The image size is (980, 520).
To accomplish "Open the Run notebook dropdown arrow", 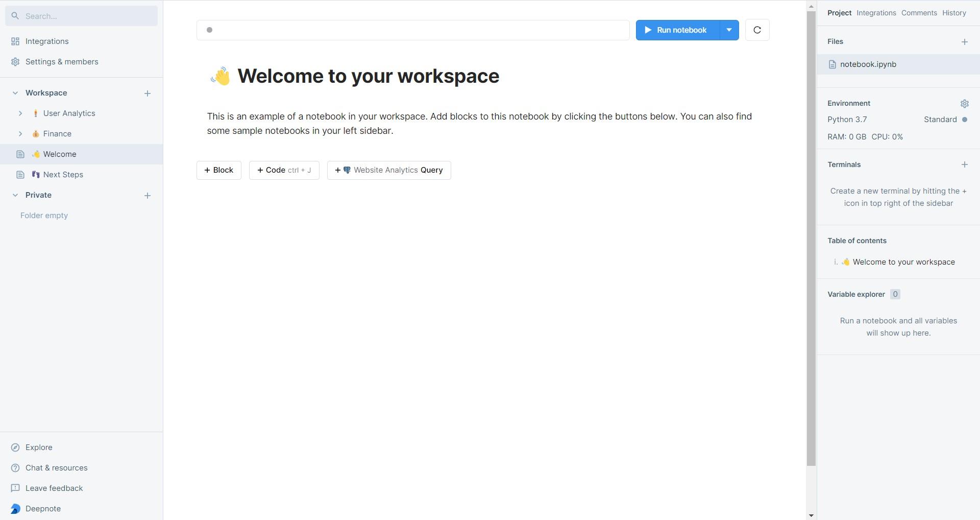I will (x=729, y=30).
